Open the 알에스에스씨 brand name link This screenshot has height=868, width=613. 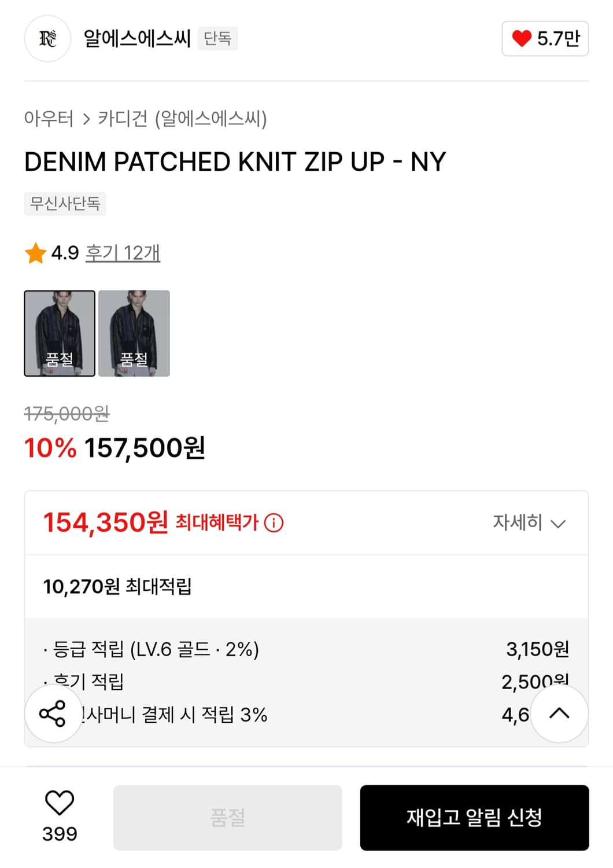point(137,39)
